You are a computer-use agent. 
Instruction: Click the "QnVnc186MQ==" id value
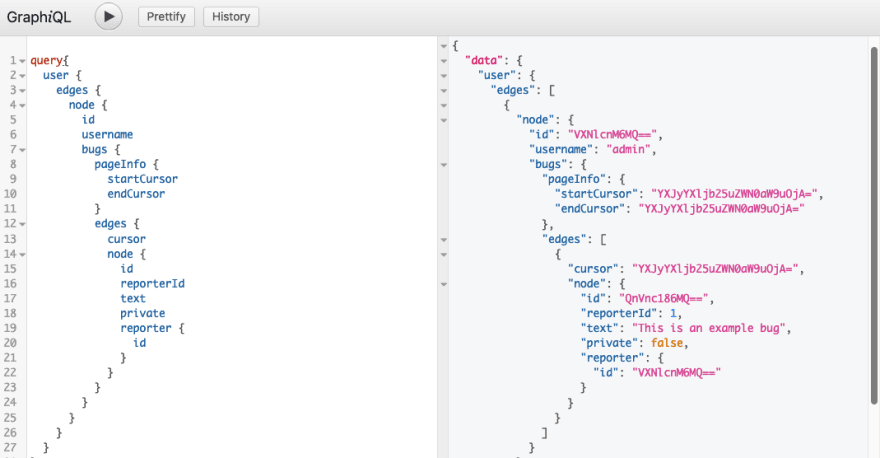[x=664, y=299]
